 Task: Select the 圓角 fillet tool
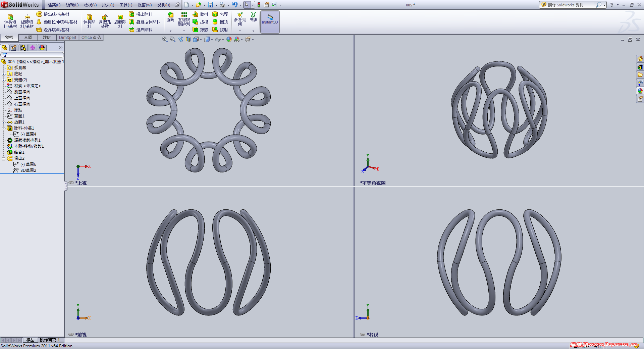(170, 17)
